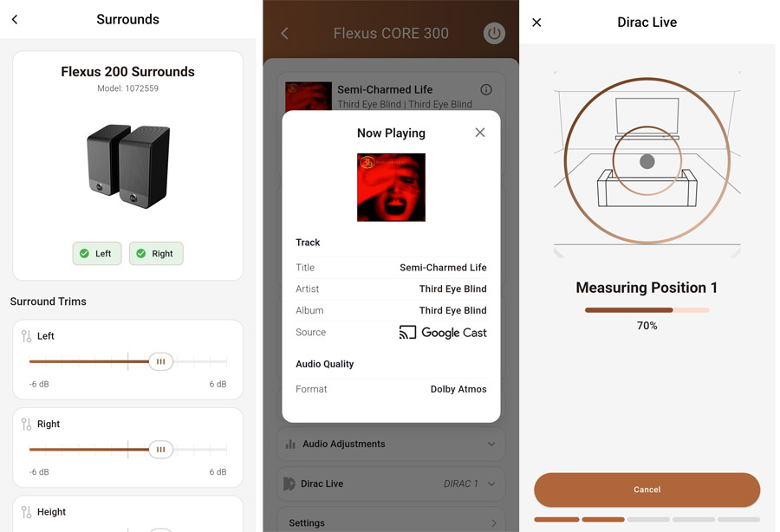Close the Now Playing popup
The height and width of the screenshot is (532, 780).
tap(480, 133)
